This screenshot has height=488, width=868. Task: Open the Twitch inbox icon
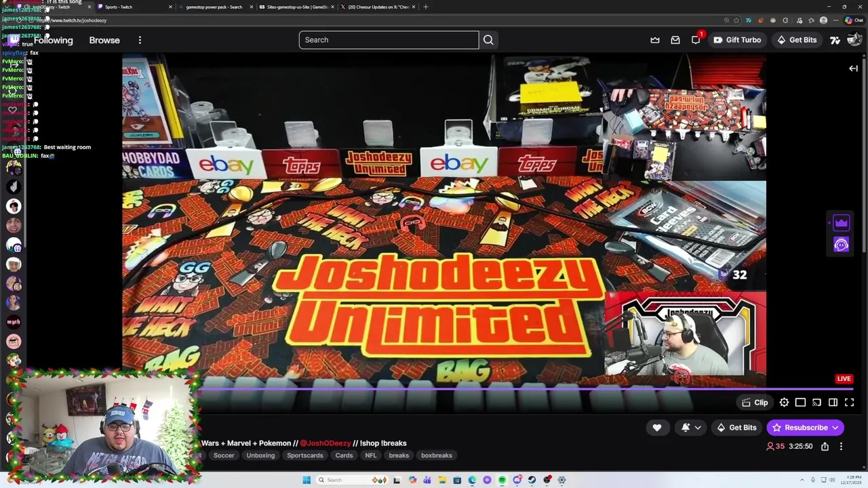[675, 40]
